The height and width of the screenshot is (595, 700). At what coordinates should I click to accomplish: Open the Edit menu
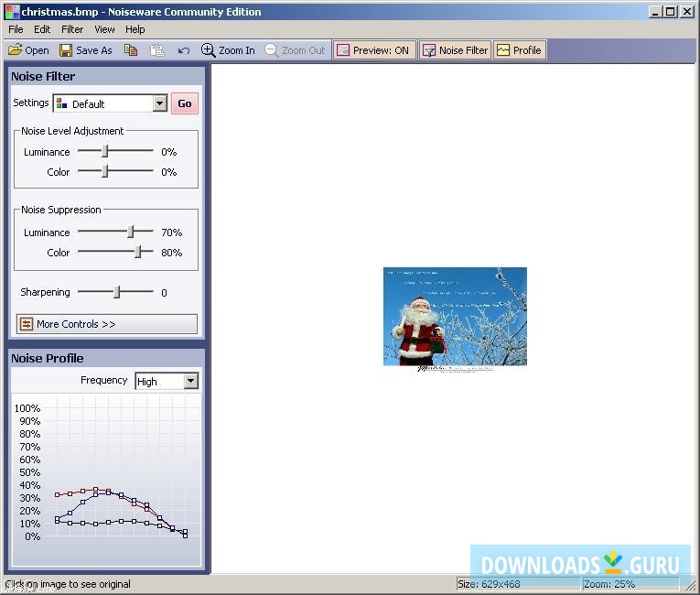pos(42,29)
